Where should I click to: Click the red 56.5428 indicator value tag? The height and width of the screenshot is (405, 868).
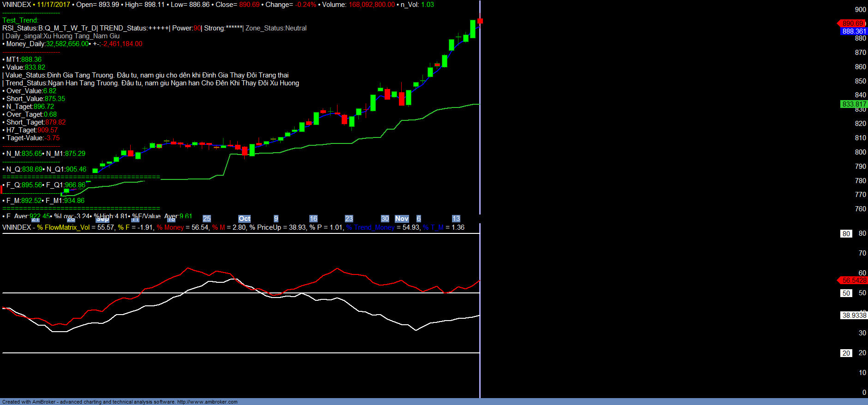[x=853, y=280]
